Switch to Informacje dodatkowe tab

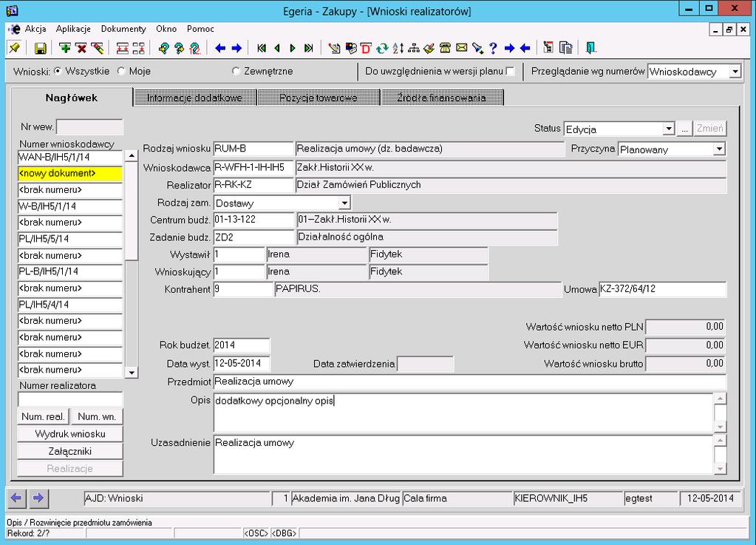coord(194,98)
